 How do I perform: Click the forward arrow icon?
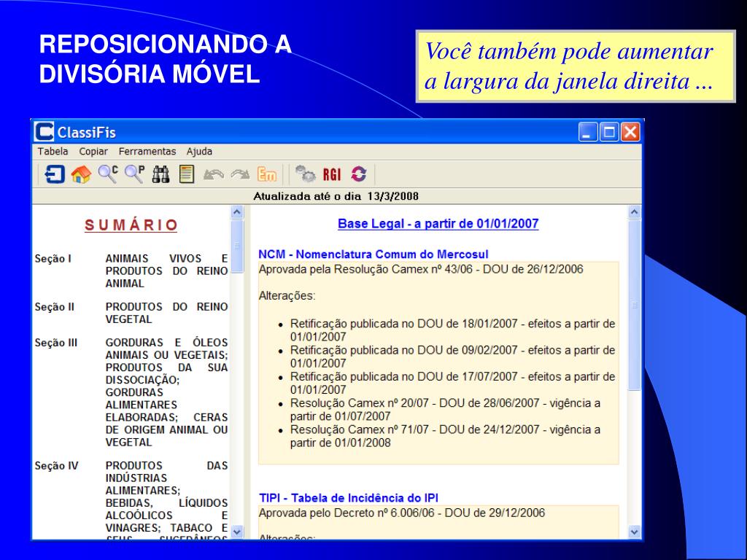click(240, 175)
